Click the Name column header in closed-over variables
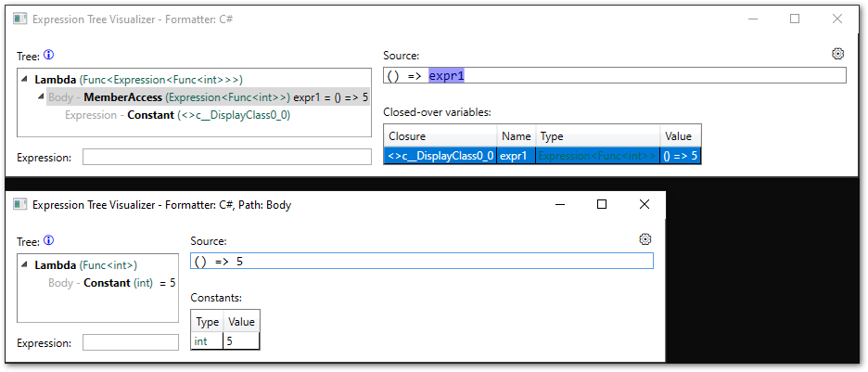Image resolution: width=868 pixels, height=372 pixels. pyautogui.click(x=516, y=136)
